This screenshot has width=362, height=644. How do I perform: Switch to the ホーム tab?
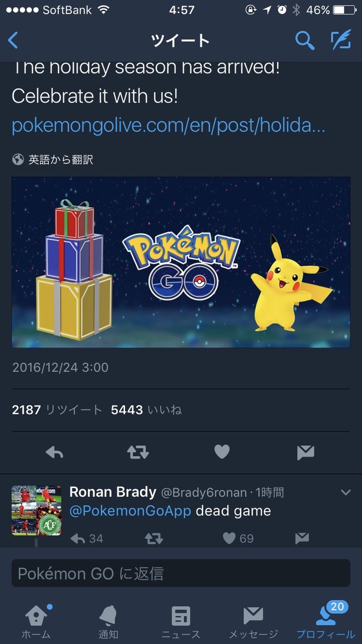[x=36, y=622]
